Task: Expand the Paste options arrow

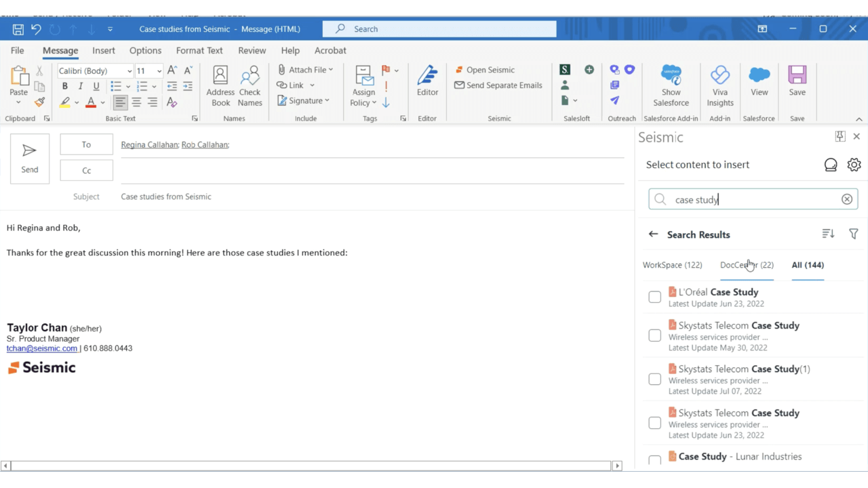Action: coord(18,102)
